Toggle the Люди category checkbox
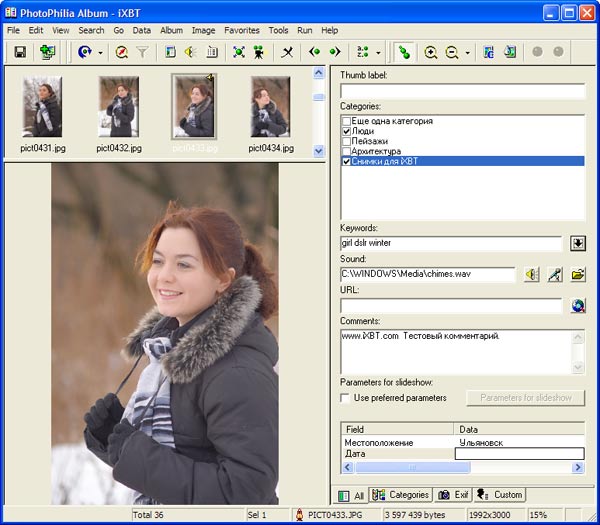600x525 pixels. 347,131
